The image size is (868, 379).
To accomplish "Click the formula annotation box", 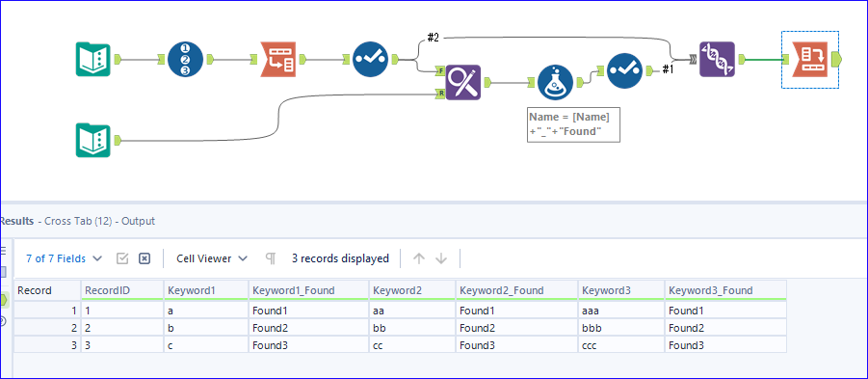I will point(573,124).
